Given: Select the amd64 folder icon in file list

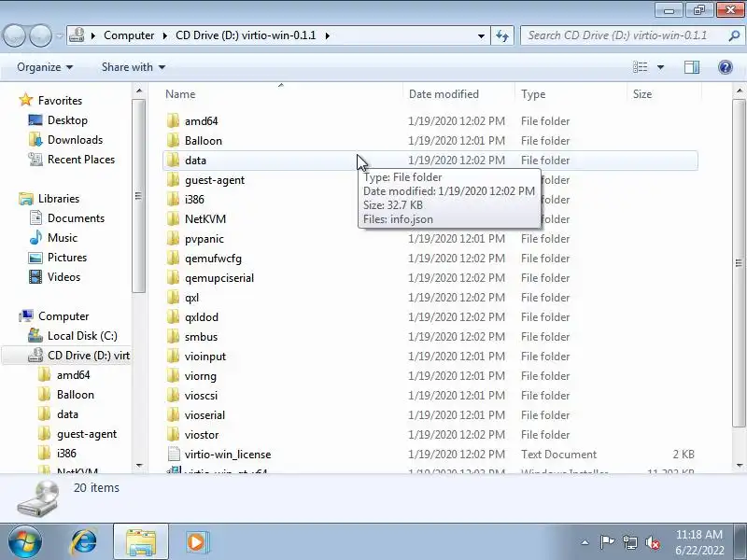Looking at the screenshot, I should 174,121.
